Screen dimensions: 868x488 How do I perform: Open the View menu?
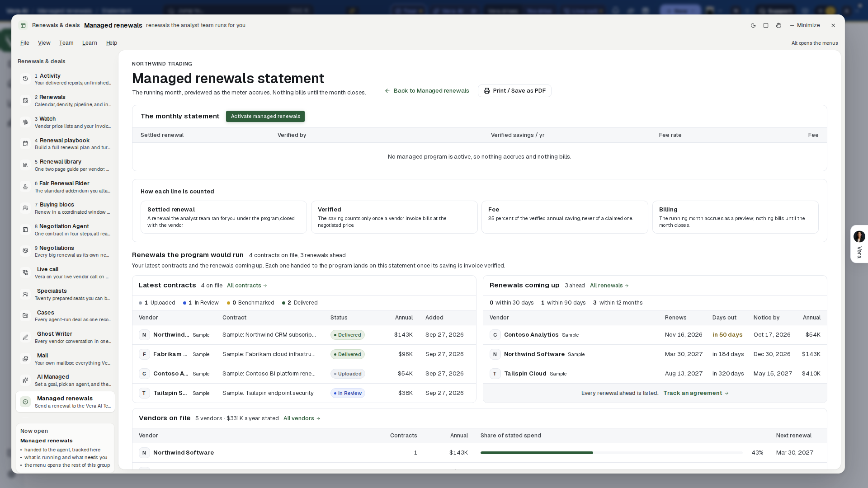44,43
